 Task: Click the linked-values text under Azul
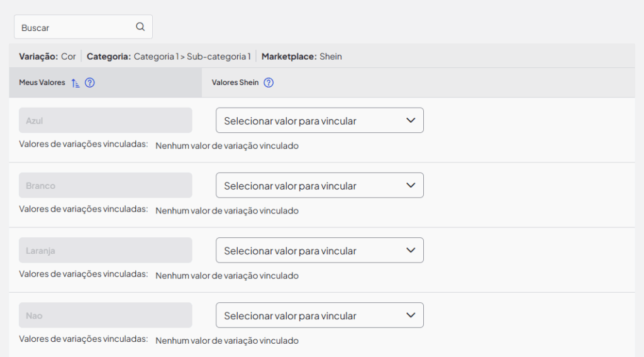coord(226,146)
